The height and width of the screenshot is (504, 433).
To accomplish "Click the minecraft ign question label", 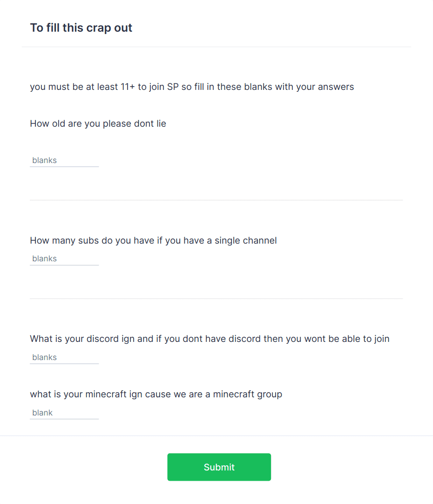I will tap(156, 395).
